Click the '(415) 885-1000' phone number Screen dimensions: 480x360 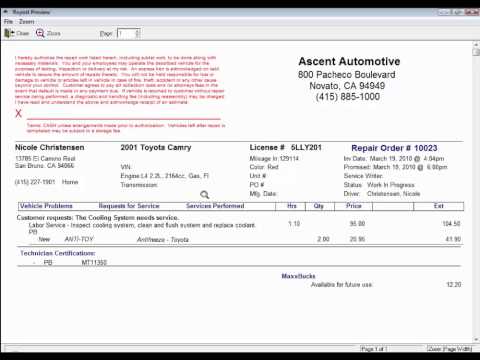tap(348, 97)
